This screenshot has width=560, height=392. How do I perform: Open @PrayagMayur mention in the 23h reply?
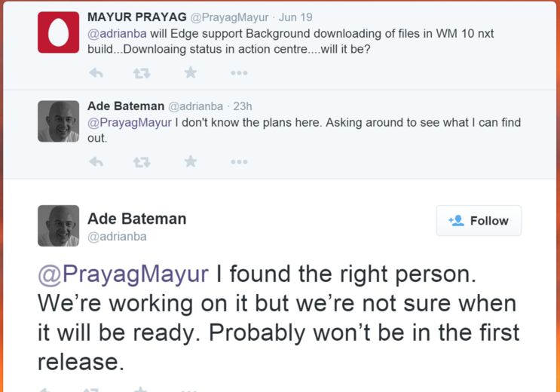point(130,123)
